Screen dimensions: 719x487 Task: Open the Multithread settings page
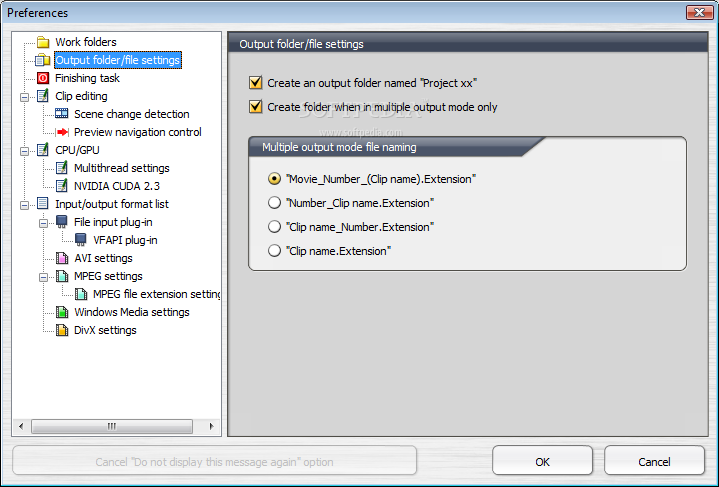pos(122,168)
